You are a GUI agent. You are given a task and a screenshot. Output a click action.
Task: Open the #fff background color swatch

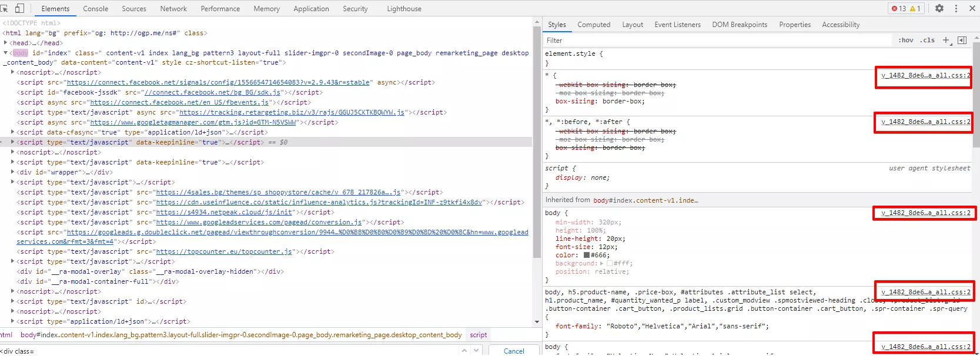pyautogui.click(x=610, y=264)
